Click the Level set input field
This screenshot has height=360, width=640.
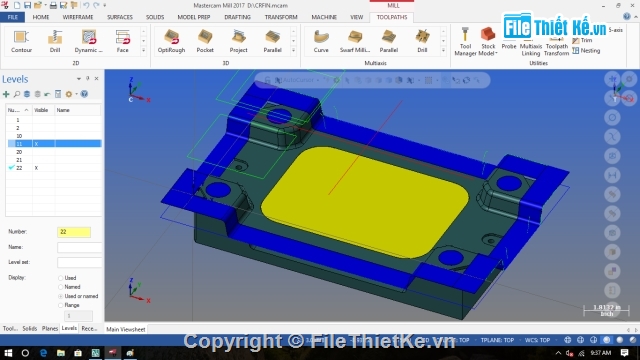[x=80, y=262]
